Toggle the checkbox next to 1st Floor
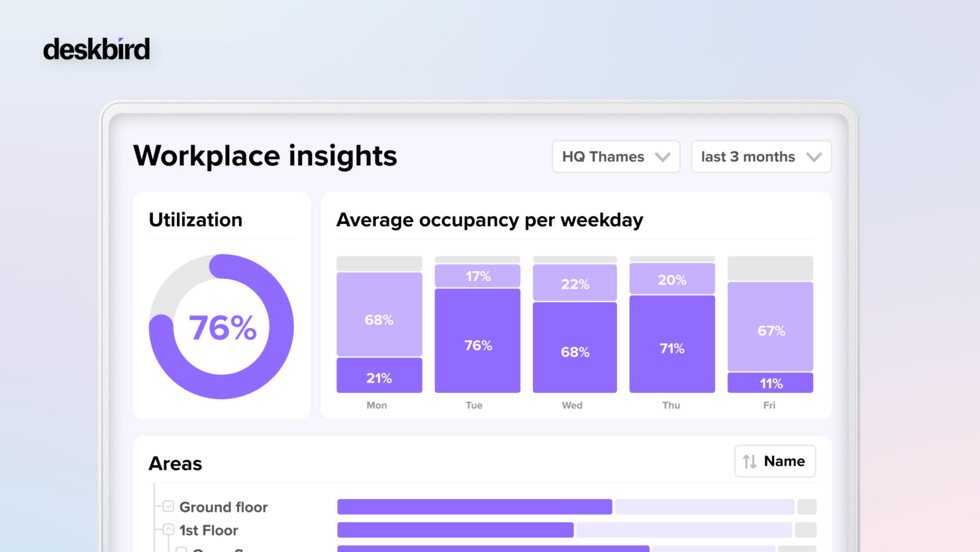Screen dimensions: 980x552 (167, 529)
